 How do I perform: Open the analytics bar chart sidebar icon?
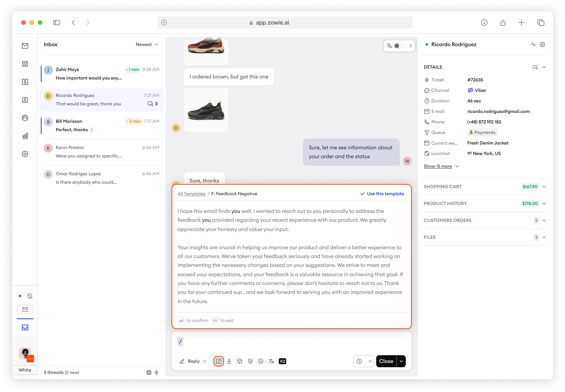25,136
